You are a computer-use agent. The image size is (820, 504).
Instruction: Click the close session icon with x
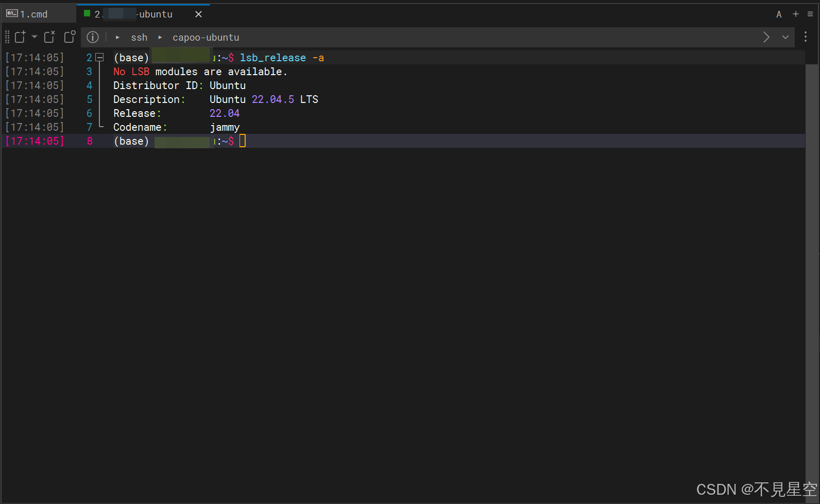click(49, 37)
